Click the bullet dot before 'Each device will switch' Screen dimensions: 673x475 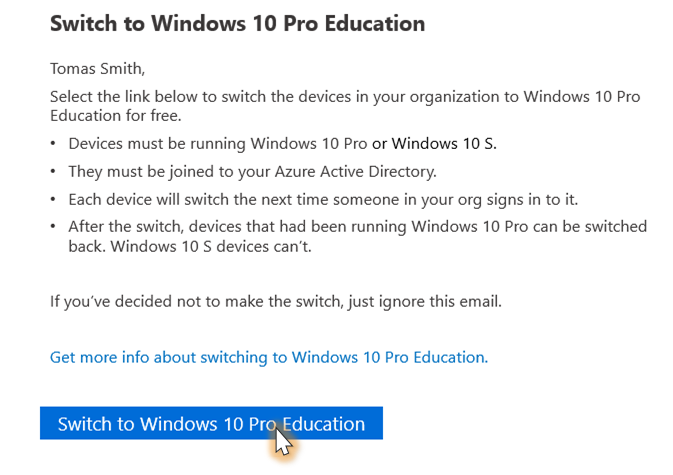55,199
